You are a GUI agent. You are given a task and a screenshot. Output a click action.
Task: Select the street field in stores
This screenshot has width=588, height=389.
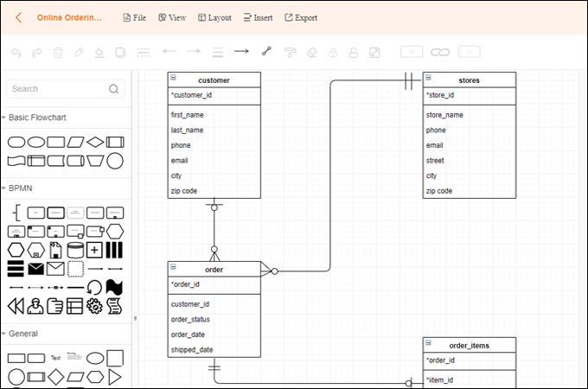pyautogui.click(x=470, y=161)
